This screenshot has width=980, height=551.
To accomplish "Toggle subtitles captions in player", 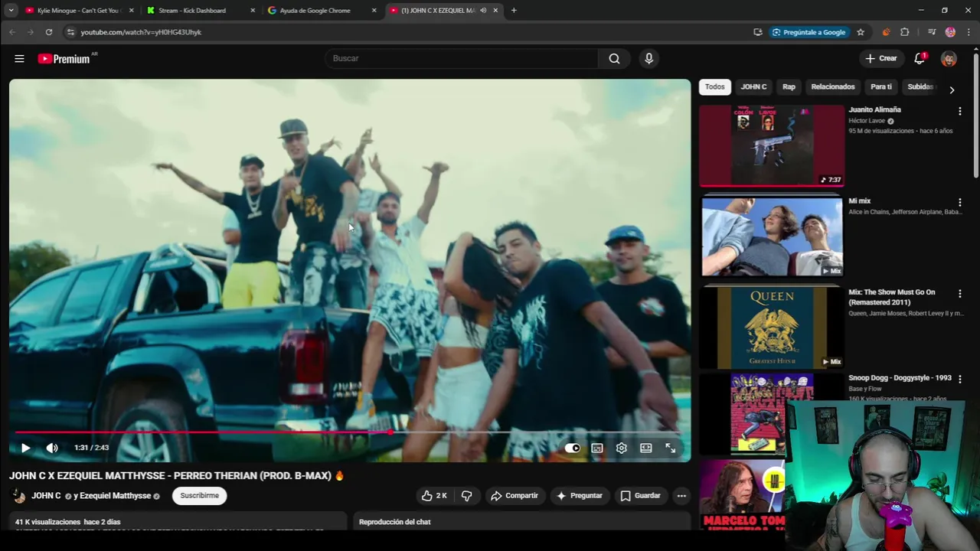I will coord(597,448).
